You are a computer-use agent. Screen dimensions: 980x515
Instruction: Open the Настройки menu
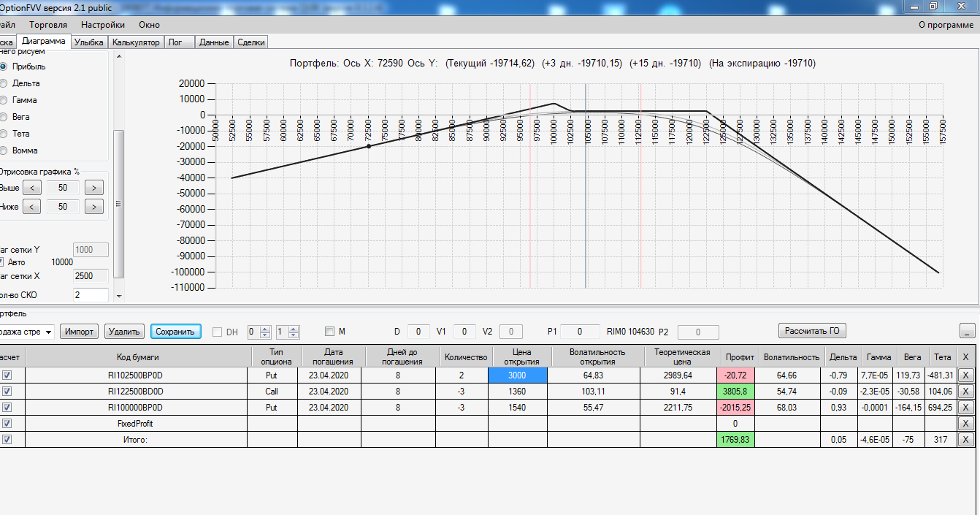click(x=103, y=25)
